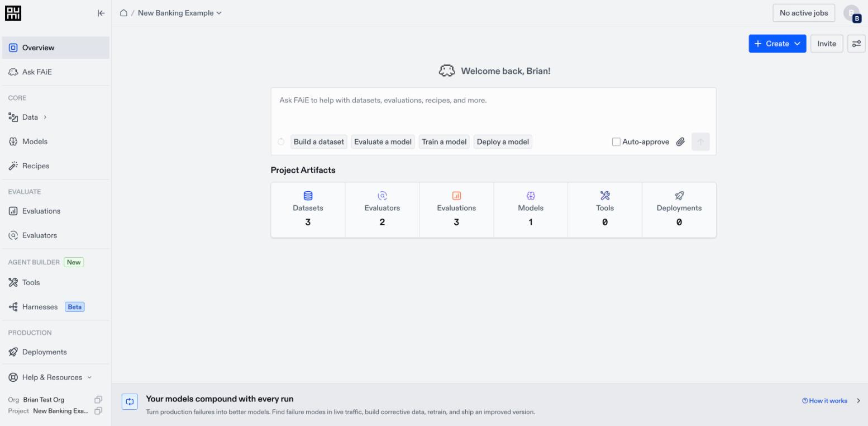Go to home icon in breadcrumb
This screenshot has height=426, width=868.
(x=123, y=13)
